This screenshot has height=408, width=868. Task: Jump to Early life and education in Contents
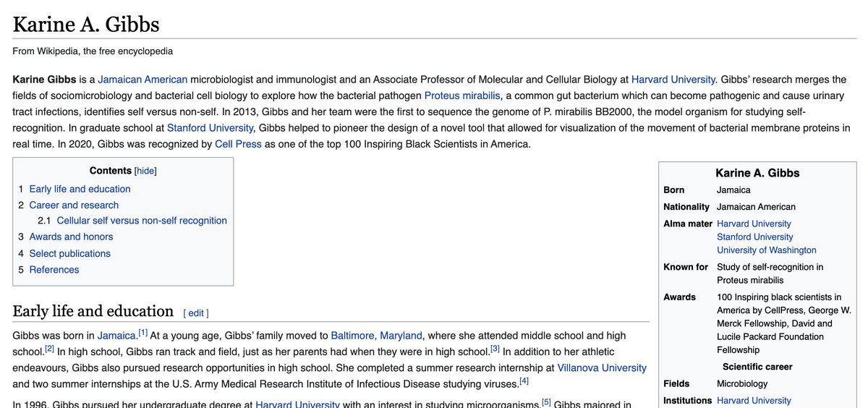(80, 189)
